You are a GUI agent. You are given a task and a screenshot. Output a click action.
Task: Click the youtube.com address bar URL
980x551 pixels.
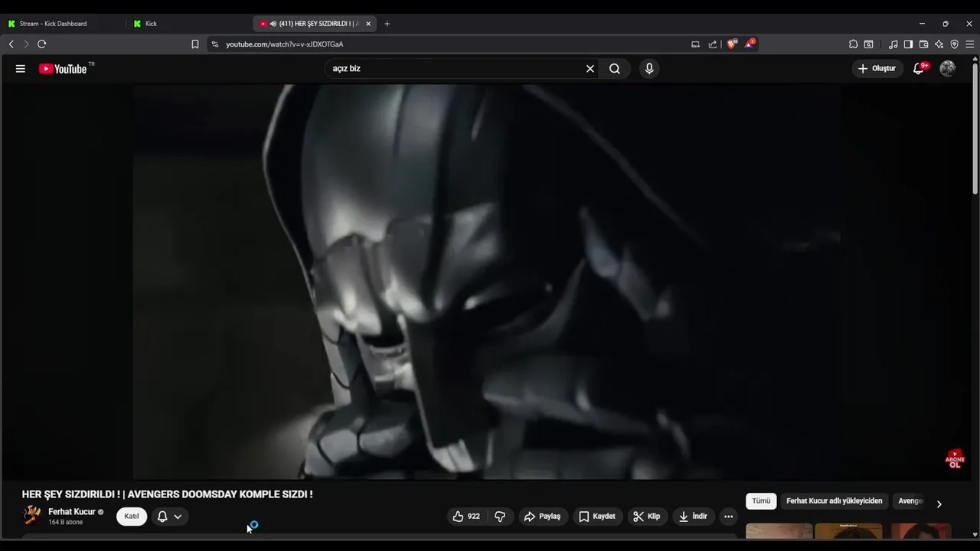(284, 44)
